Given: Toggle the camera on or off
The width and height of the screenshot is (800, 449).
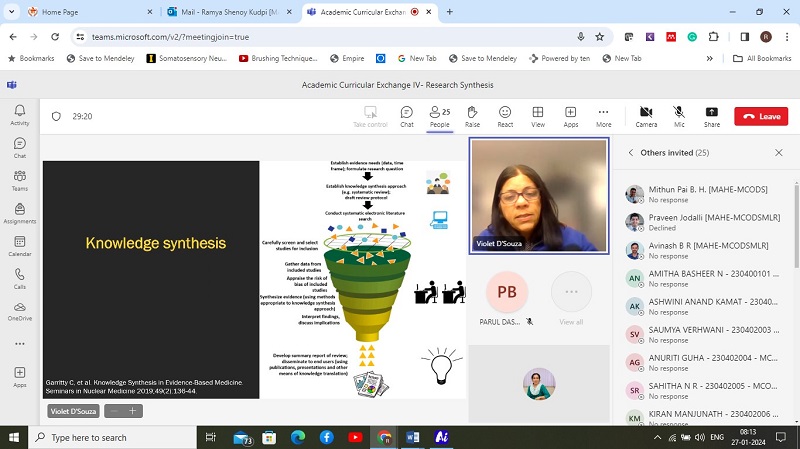Looking at the screenshot, I should [646, 116].
